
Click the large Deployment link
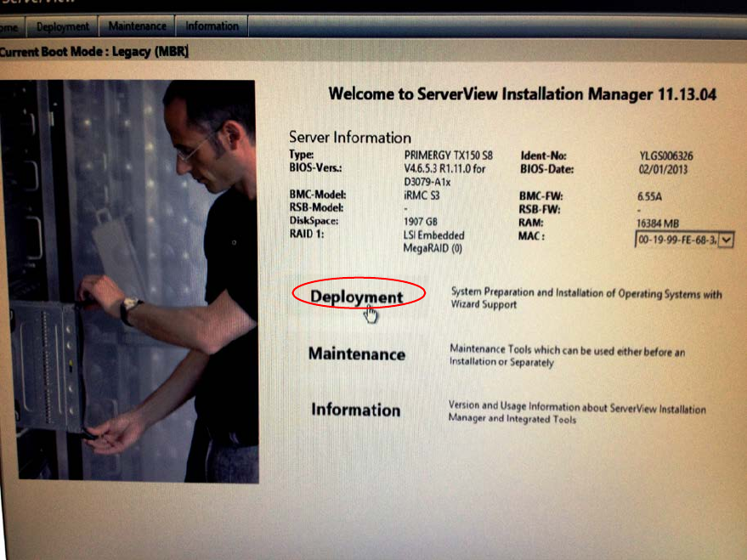pos(356,297)
